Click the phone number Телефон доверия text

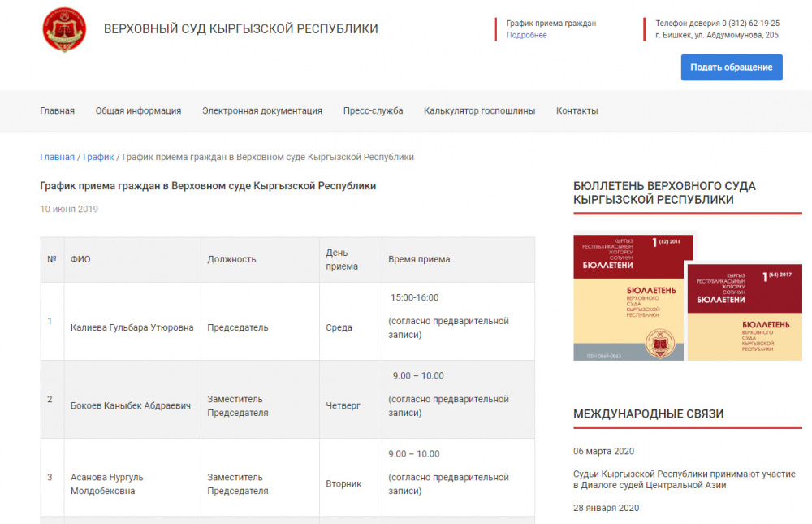(717, 24)
